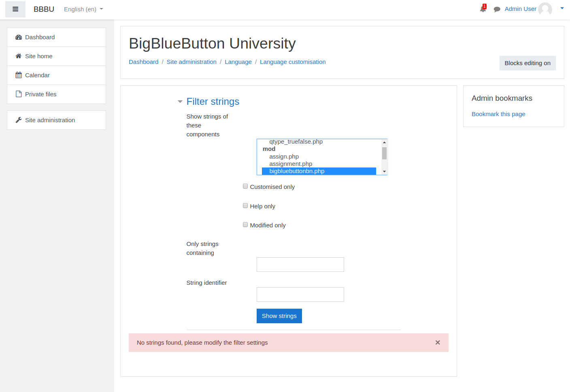Select assign.php in the component list

tap(319, 157)
